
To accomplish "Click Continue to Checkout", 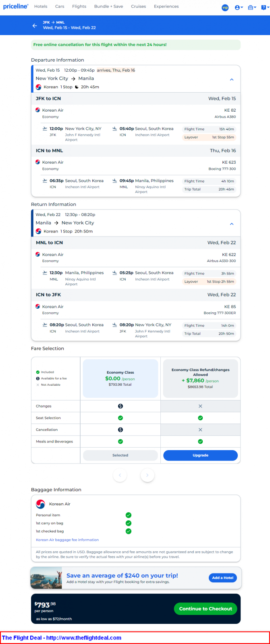I will point(206,609).
